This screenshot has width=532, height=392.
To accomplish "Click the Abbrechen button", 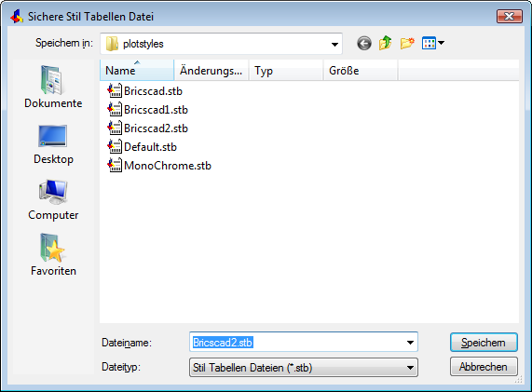I will pyautogui.click(x=484, y=367).
